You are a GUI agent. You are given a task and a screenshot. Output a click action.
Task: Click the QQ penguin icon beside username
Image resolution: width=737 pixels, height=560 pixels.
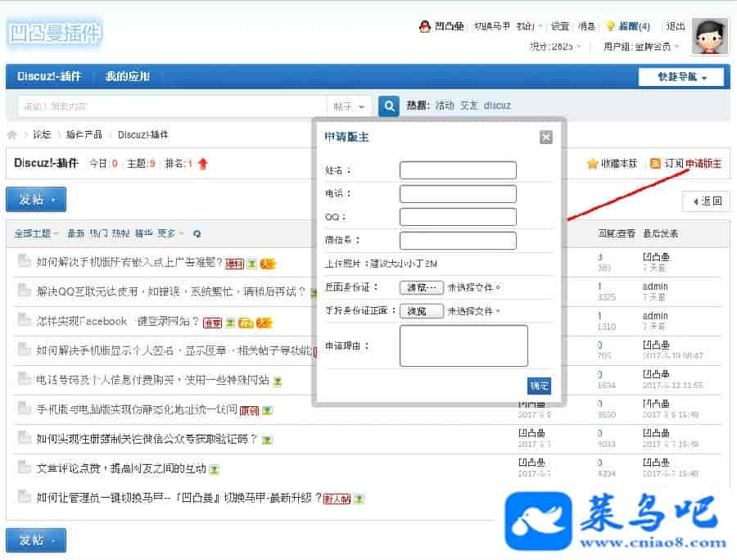pyautogui.click(x=424, y=26)
